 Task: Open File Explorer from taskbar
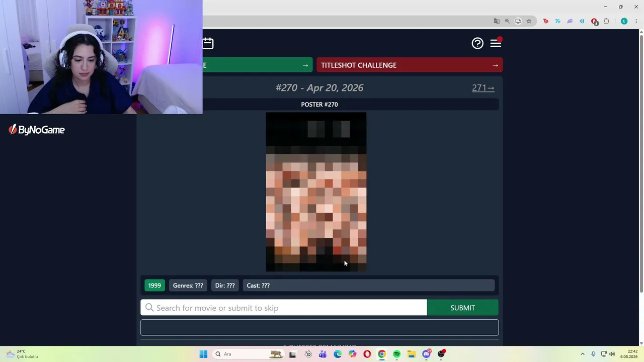(x=412, y=354)
